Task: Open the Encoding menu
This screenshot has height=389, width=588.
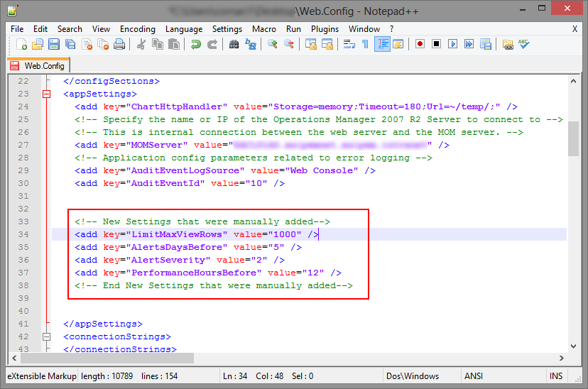Action: 138,29
